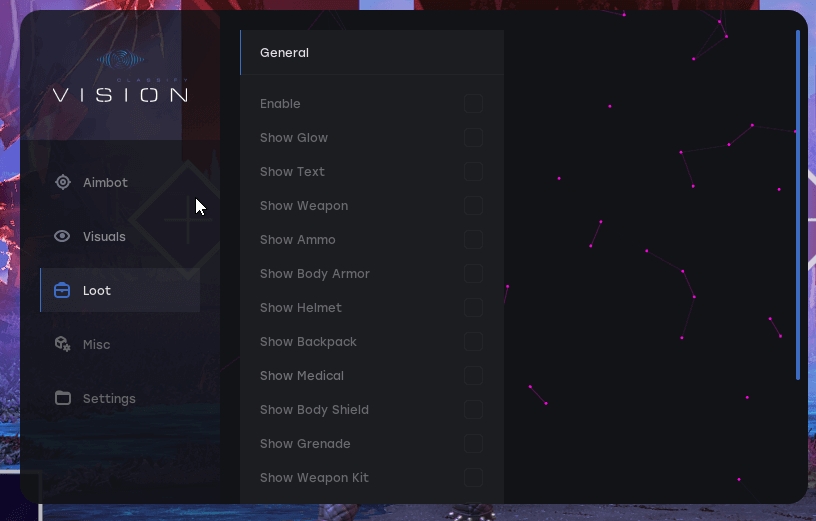Click the Visuals eye icon
Screen dimensions: 816x521
tap(62, 236)
